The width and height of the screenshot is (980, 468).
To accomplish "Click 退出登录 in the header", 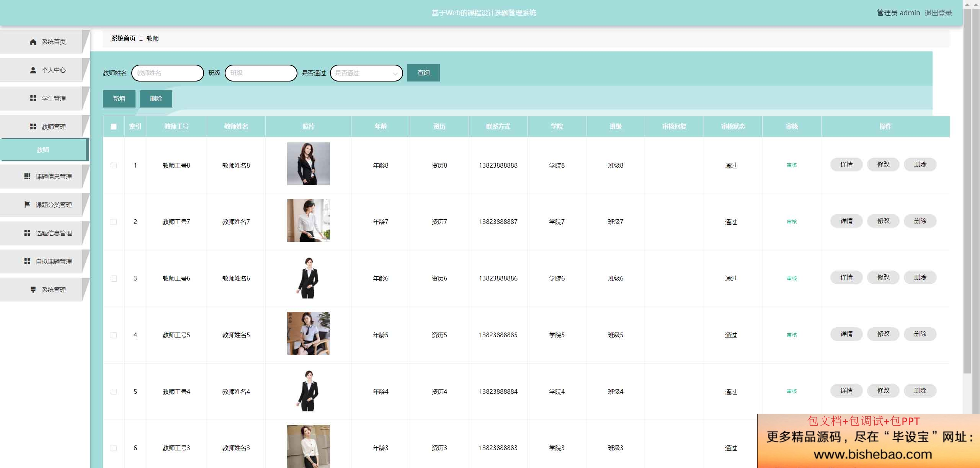I will 938,13.
